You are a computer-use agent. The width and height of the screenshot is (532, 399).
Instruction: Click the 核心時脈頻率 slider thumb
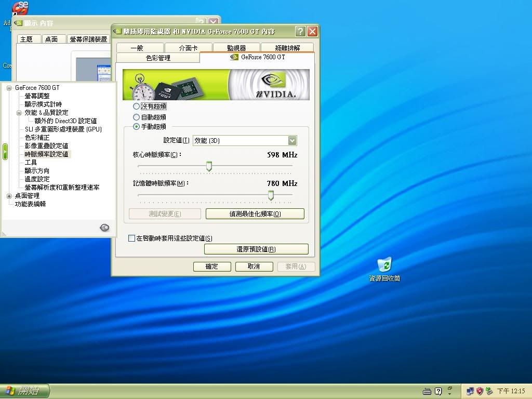[x=209, y=166]
